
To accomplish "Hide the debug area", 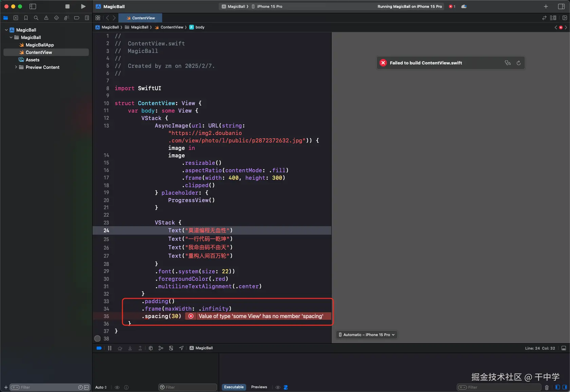I will pos(564,348).
